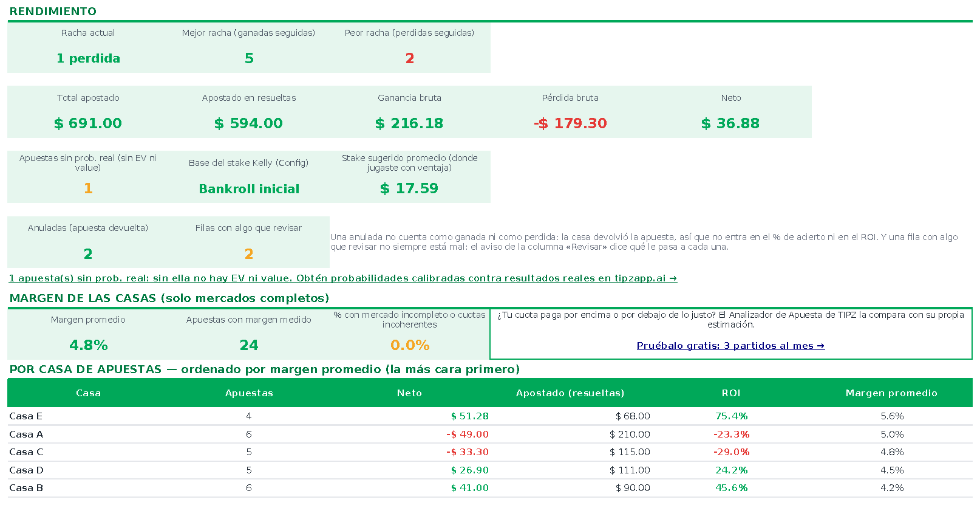The image size is (980, 505).
Task: Select the ROI value '-29.0%'
Action: (x=731, y=452)
